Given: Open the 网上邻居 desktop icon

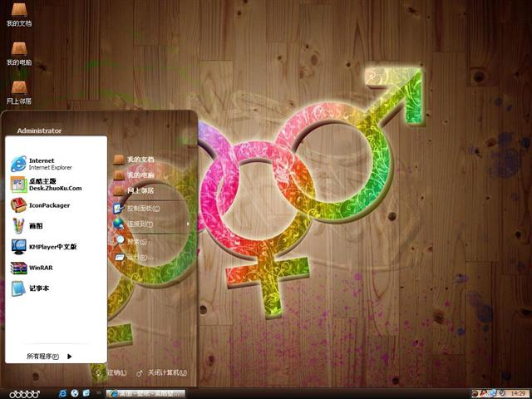Looking at the screenshot, I should click(x=19, y=92).
